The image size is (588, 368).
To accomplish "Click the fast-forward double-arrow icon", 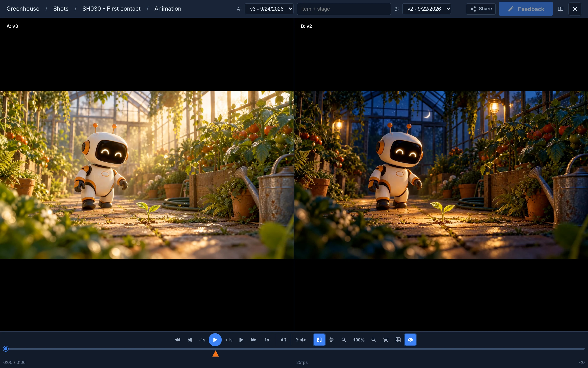I will coord(253,340).
